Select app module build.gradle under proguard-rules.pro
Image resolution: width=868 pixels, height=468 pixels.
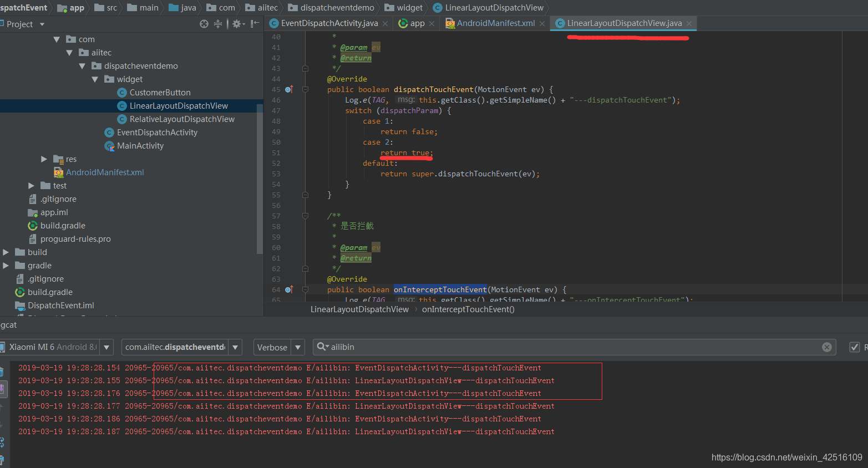[57, 226]
